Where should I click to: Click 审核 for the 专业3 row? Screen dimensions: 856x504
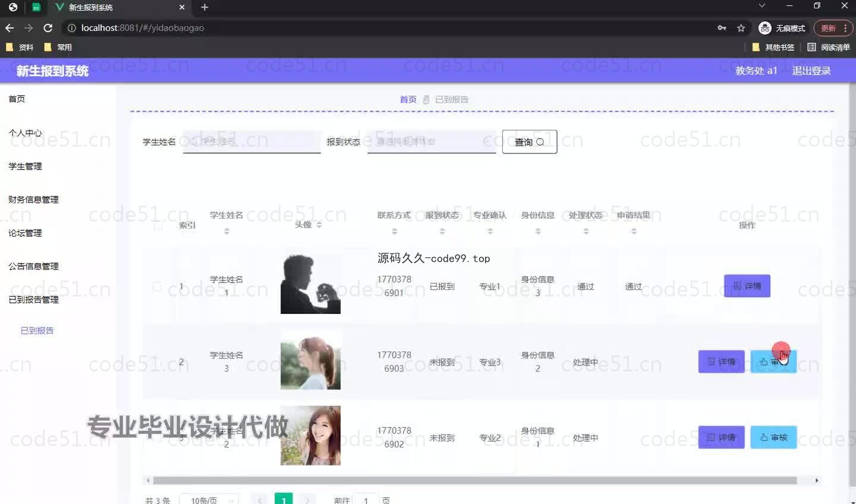coord(773,361)
